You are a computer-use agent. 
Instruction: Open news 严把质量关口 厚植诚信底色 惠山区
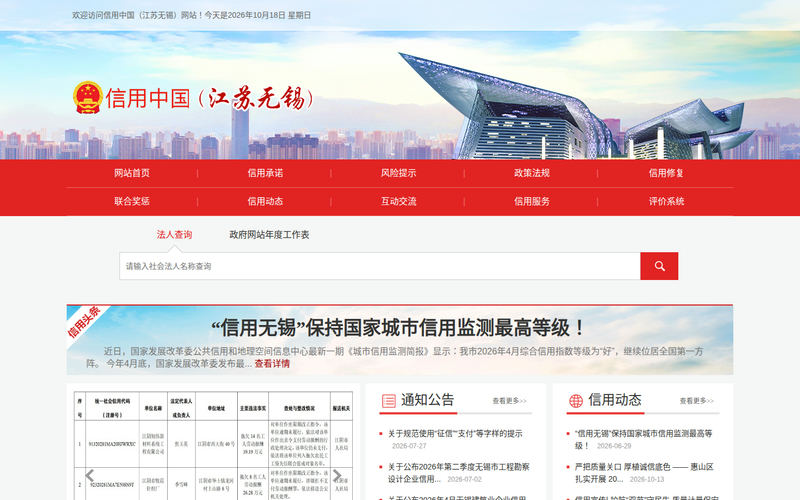(x=644, y=473)
